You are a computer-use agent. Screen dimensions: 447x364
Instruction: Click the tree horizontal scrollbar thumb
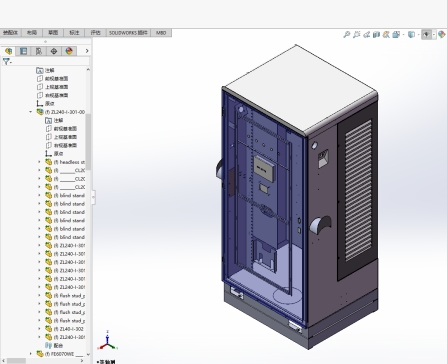[x=16, y=361]
